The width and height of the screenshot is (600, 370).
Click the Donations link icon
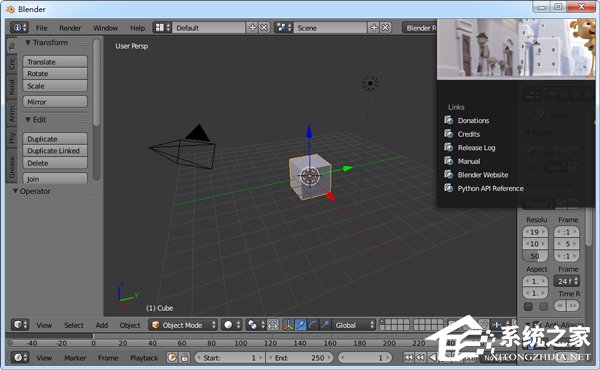448,120
